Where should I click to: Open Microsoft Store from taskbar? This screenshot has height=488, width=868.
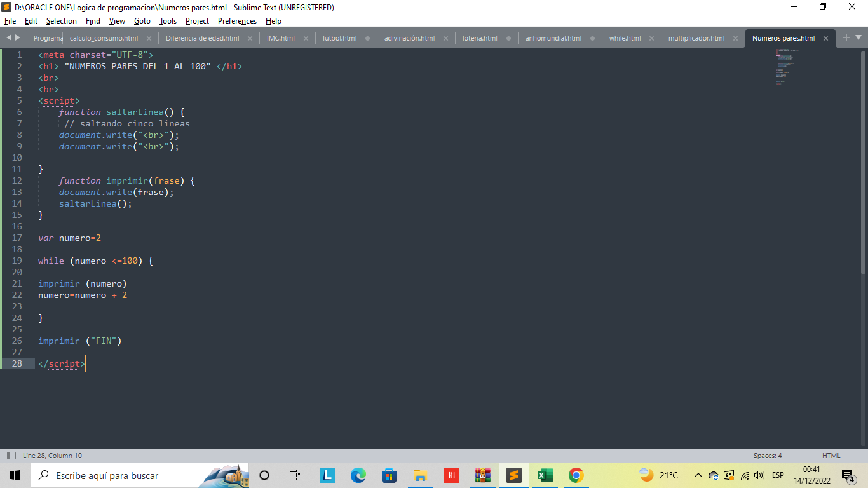(x=390, y=475)
